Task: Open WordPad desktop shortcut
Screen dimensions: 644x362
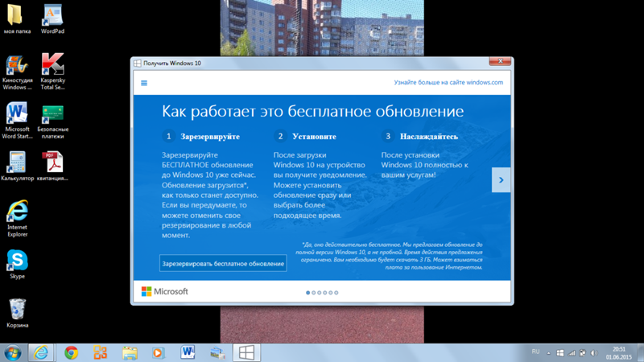Action: [52, 19]
